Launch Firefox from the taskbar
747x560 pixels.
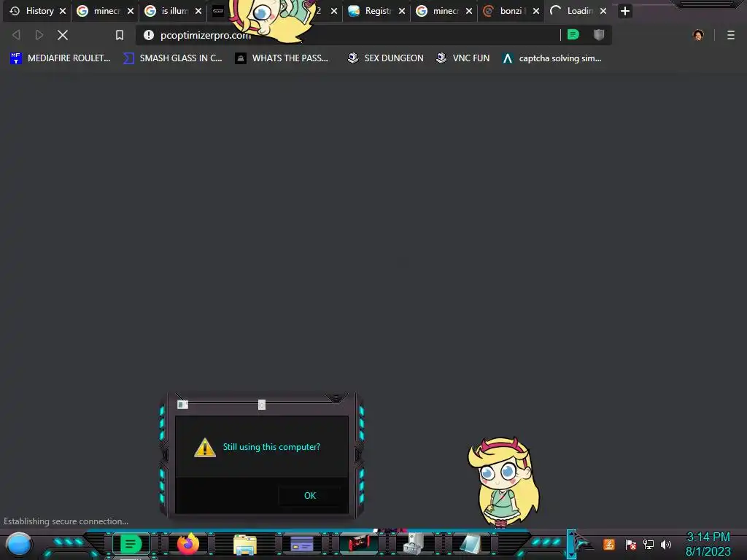coord(188,544)
